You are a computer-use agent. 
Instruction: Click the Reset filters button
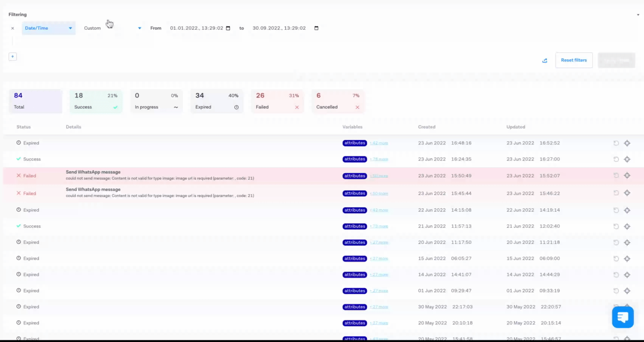pos(574,60)
